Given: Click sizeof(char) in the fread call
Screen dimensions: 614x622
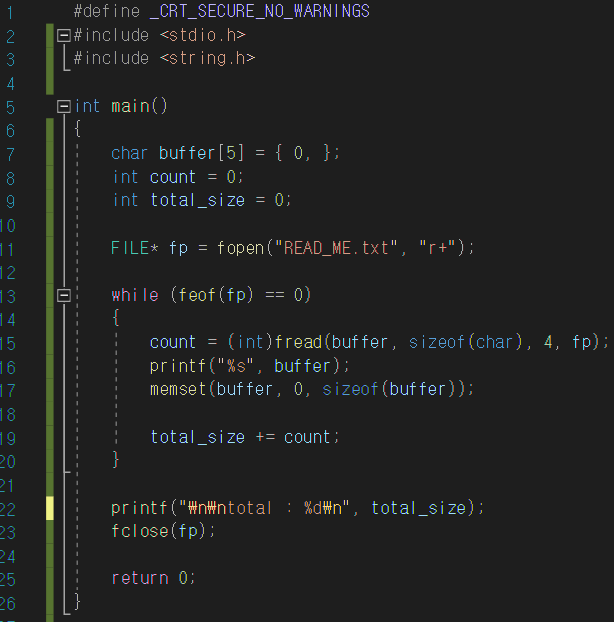Looking at the screenshot, I should (x=466, y=342).
